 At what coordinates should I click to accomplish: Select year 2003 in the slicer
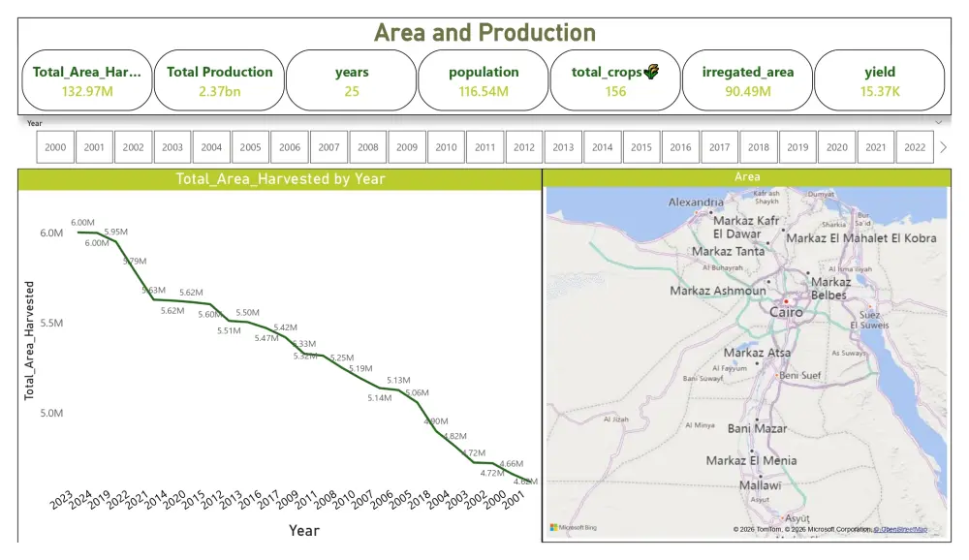(172, 147)
